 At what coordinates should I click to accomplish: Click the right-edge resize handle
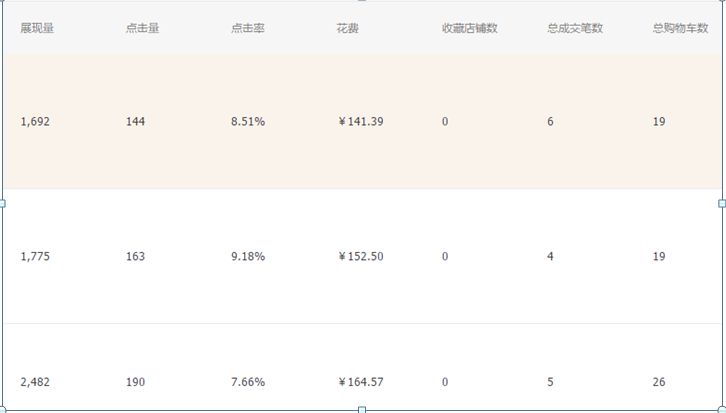(x=722, y=203)
